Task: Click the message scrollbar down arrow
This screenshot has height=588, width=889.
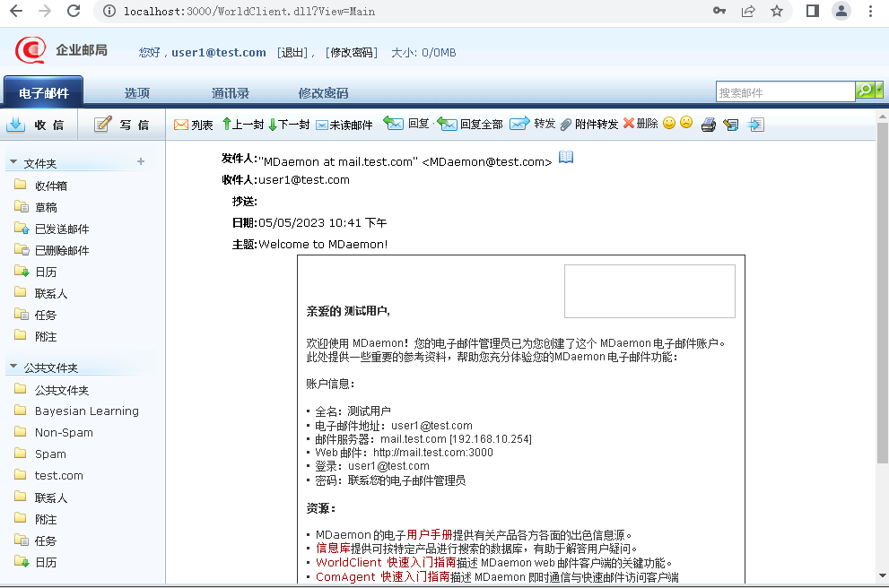Action: point(882,576)
